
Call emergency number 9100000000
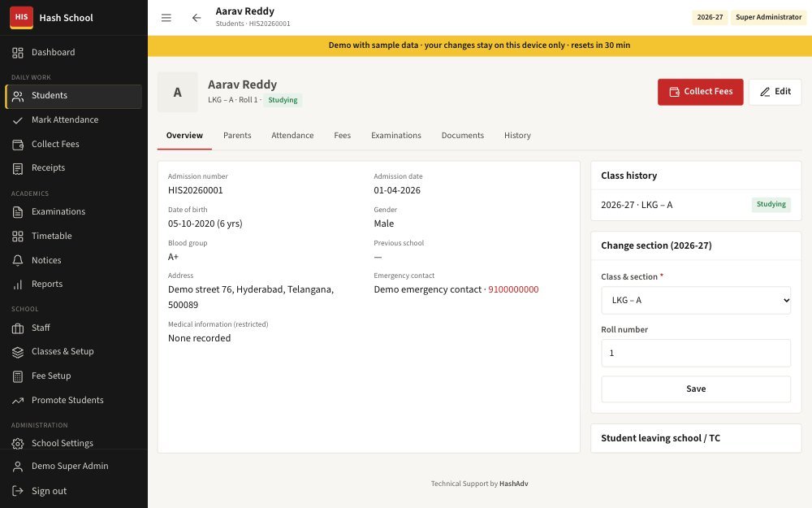click(x=513, y=289)
